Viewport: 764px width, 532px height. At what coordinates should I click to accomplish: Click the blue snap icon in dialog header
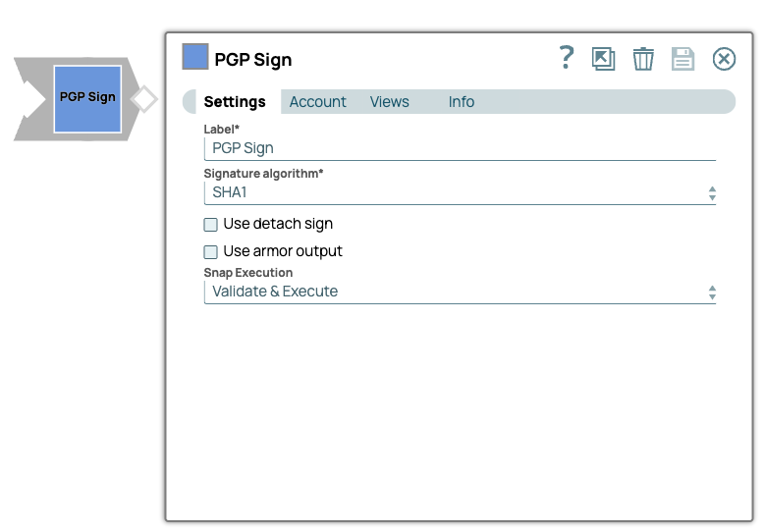pos(195,57)
